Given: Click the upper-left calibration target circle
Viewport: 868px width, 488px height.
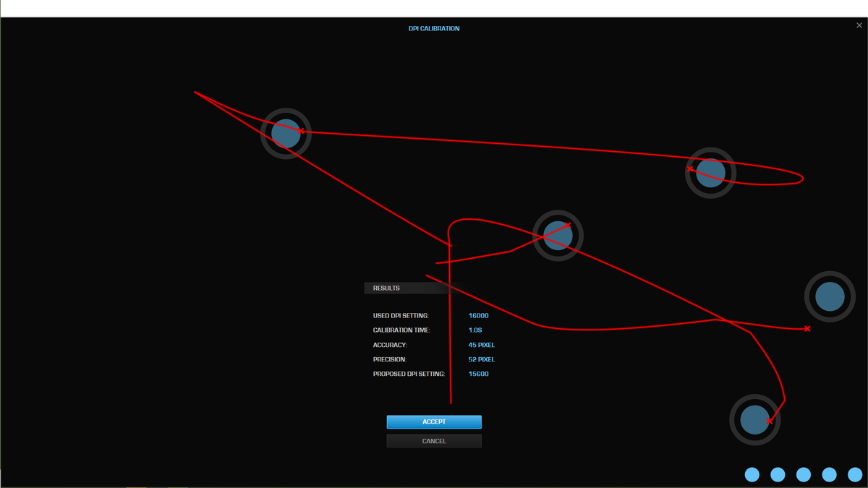Looking at the screenshot, I should pyautogui.click(x=286, y=134).
